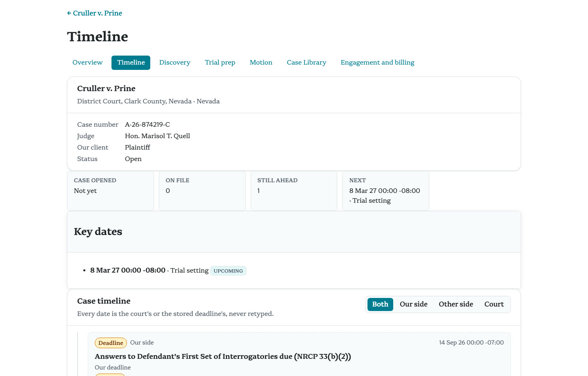The image size is (588, 376).
Task: Switch to the Discovery tab
Action: coord(175,63)
